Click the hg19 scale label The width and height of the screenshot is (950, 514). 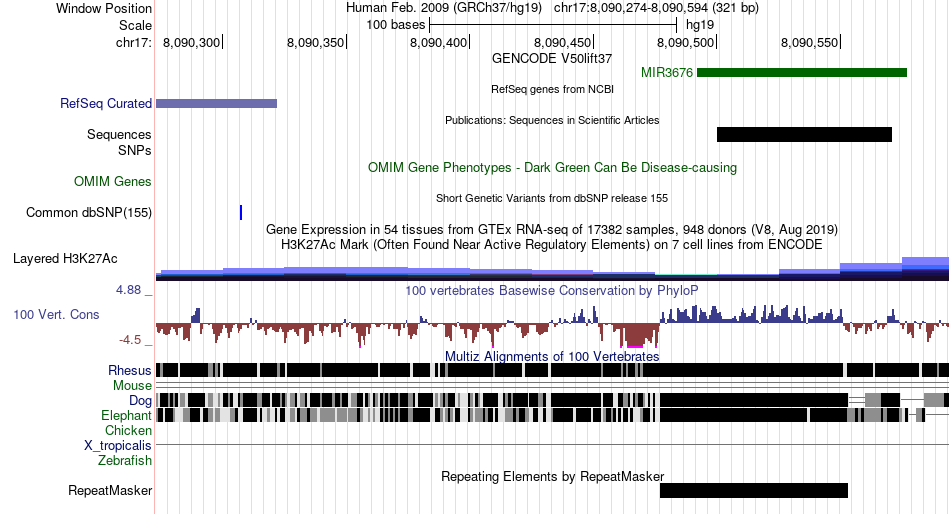point(700,25)
